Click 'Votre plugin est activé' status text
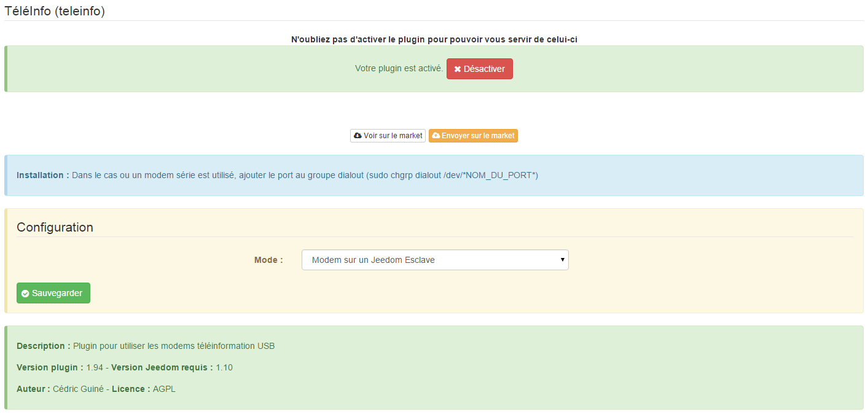Viewport: 868px width, 414px height. (x=399, y=69)
